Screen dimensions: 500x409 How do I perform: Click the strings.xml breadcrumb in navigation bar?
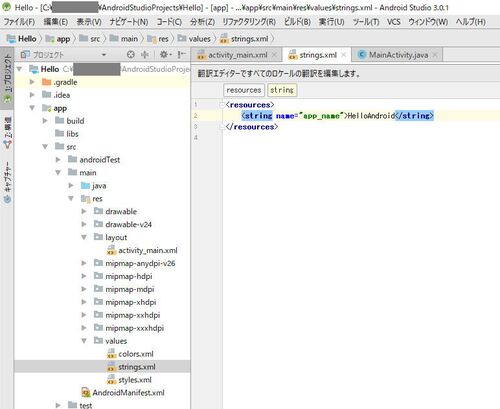(x=244, y=39)
